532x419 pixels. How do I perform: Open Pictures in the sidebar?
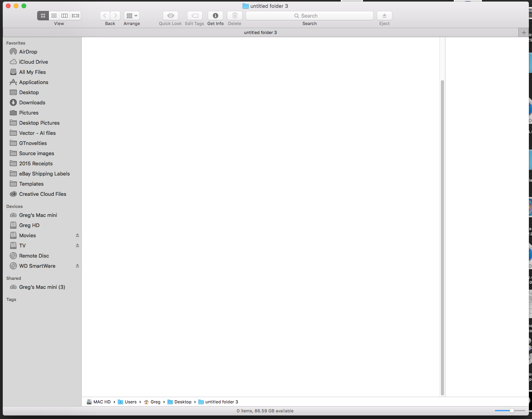29,113
